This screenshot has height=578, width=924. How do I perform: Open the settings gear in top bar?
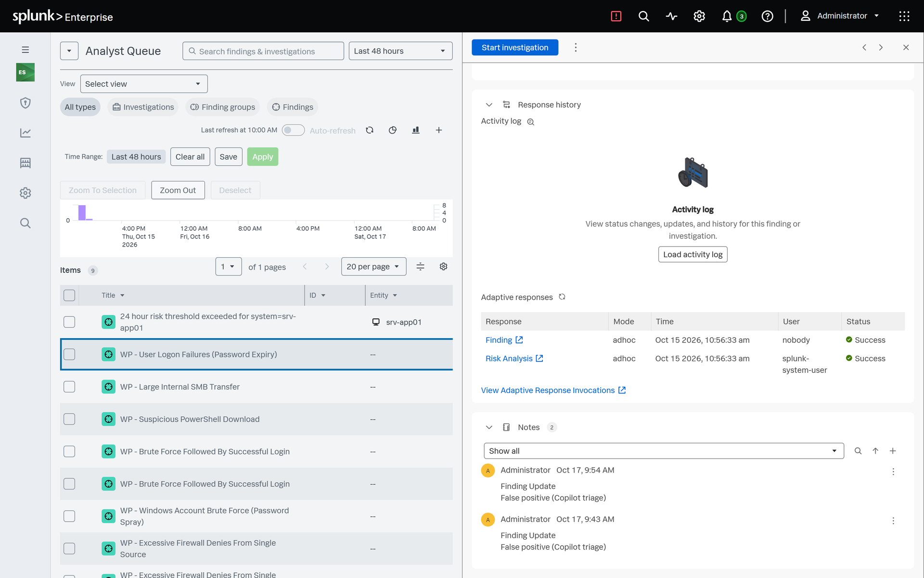pyautogui.click(x=699, y=16)
